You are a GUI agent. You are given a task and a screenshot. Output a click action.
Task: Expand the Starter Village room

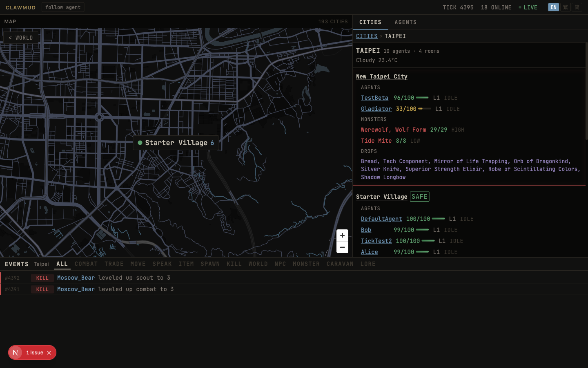[381, 197]
